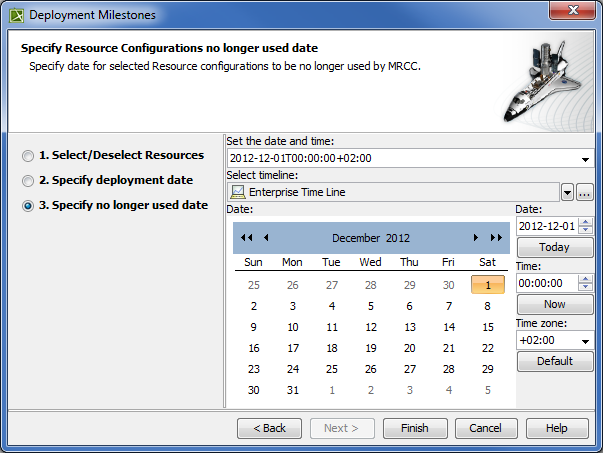Select December 28 in the calendar
The width and height of the screenshot is (603, 453).
(x=448, y=369)
